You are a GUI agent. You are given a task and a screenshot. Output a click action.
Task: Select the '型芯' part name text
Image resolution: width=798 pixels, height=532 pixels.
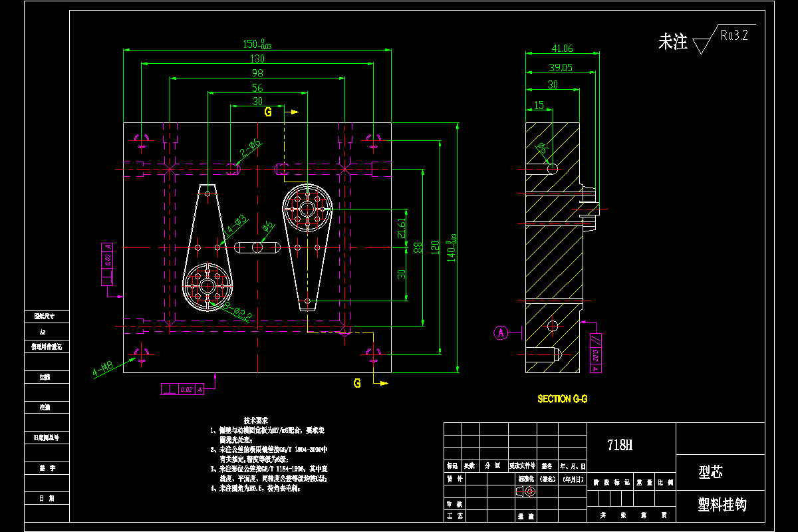pyautogui.click(x=711, y=472)
